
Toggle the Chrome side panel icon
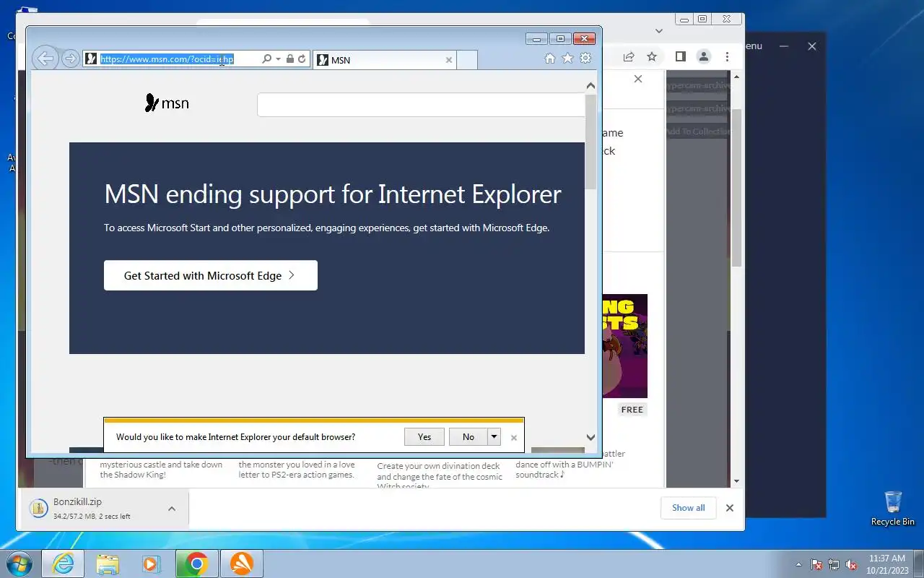[x=680, y=56]
